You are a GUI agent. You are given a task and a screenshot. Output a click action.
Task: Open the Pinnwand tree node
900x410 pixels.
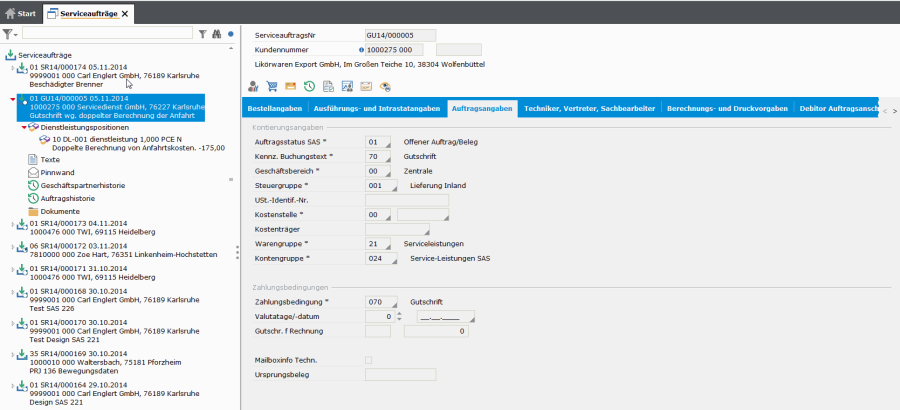pos(57,172)
